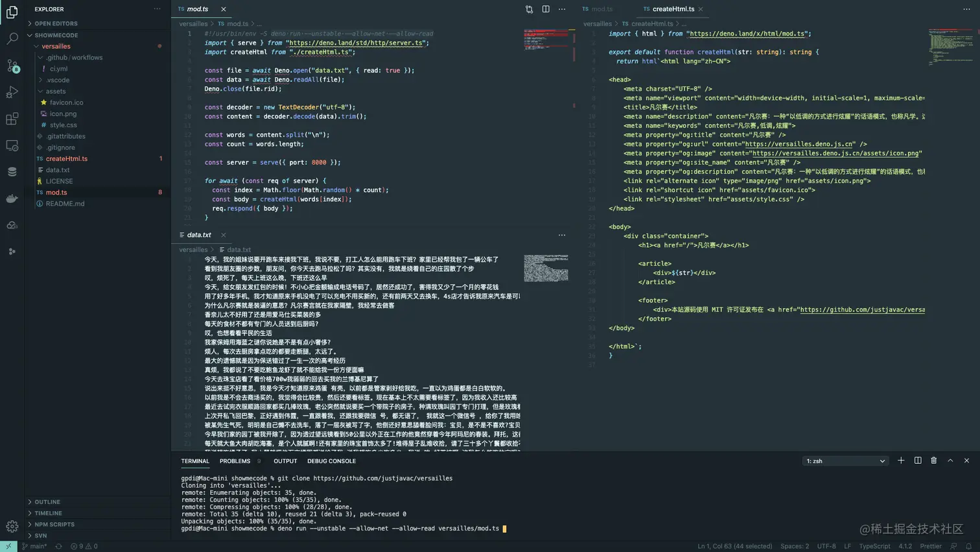Select the createHtml.ts editor tab
The image size is (980, 552).
click(x=673, y=9)
